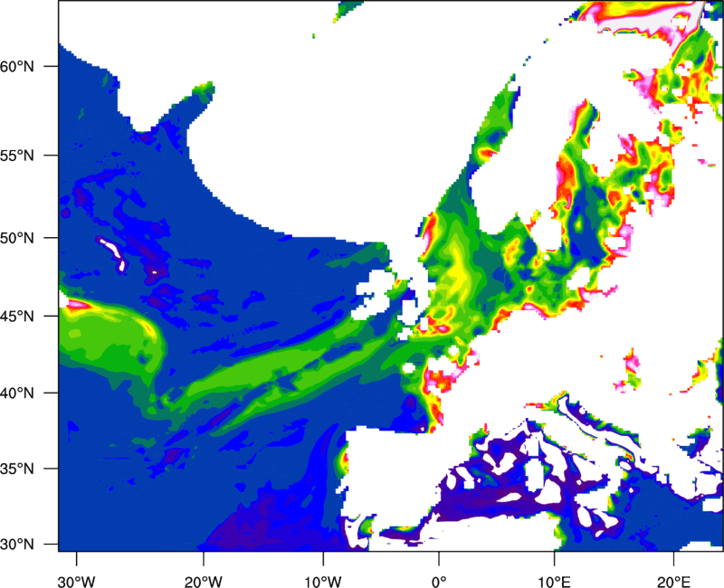Click the 30°N latitude label
Screen dimensions: 724x588
click(17, 545)
